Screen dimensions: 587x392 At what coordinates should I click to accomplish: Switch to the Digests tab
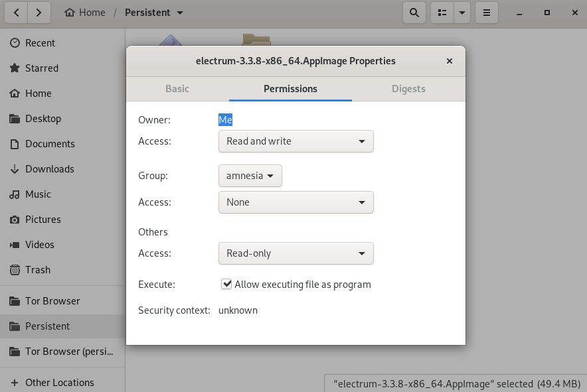pos(408,89)
